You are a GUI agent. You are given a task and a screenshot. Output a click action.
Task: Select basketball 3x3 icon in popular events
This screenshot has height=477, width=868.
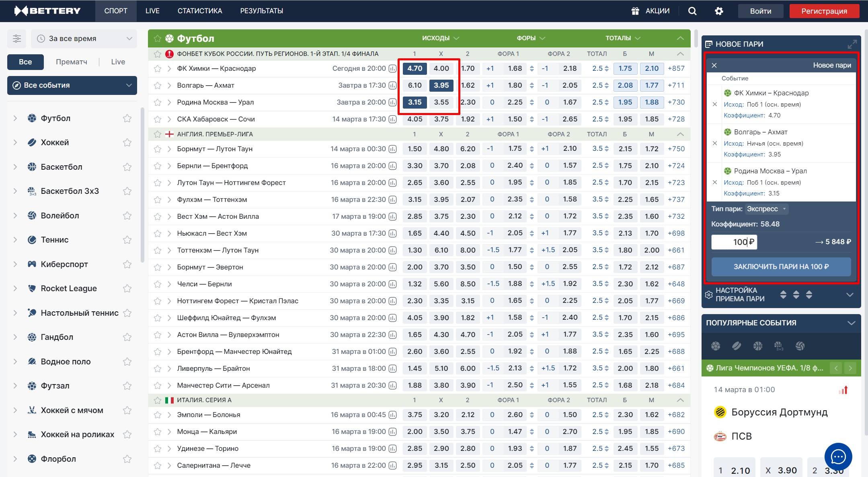tap(779, 346)
